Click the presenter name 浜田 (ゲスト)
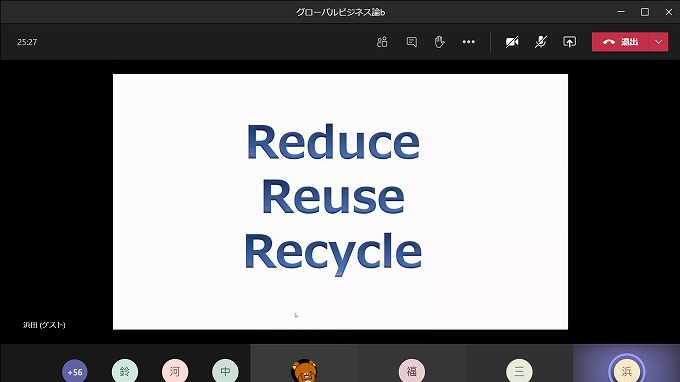 pos(44,325)
